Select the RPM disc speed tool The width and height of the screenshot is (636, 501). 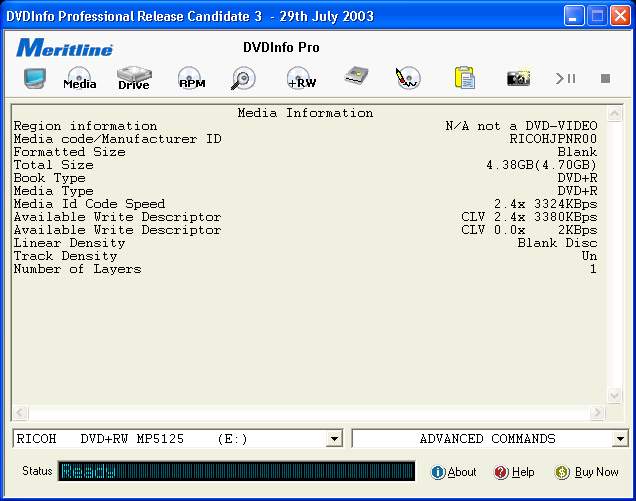pyautogui.click(x=191, y=78)
